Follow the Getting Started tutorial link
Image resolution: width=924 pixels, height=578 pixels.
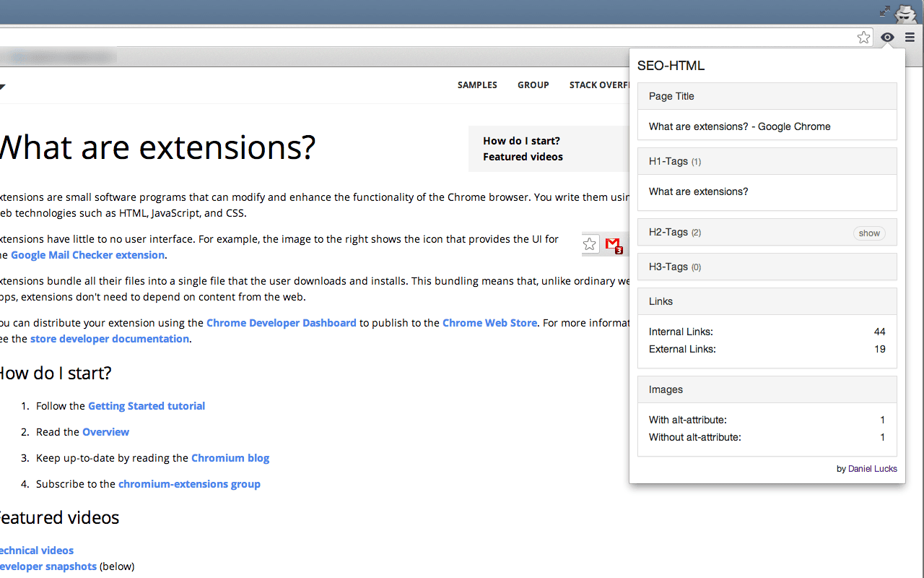[x=147, y=406]
